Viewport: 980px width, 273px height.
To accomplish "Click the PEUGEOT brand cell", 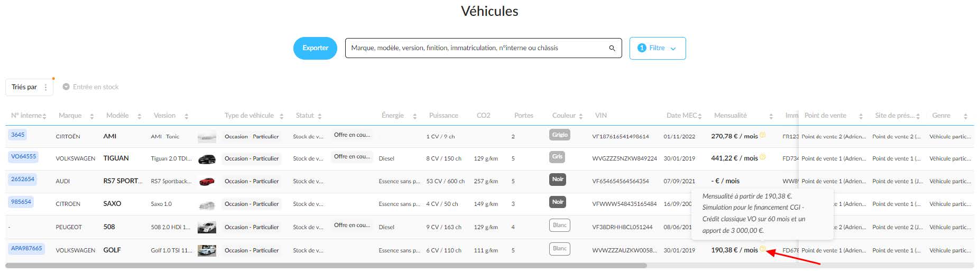I will [69, 227].
